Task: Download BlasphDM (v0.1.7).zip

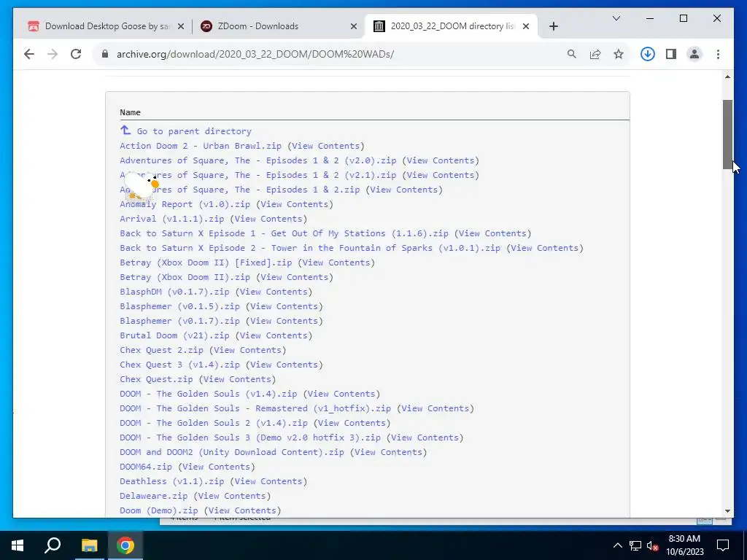Action: [x=174, y=292]
